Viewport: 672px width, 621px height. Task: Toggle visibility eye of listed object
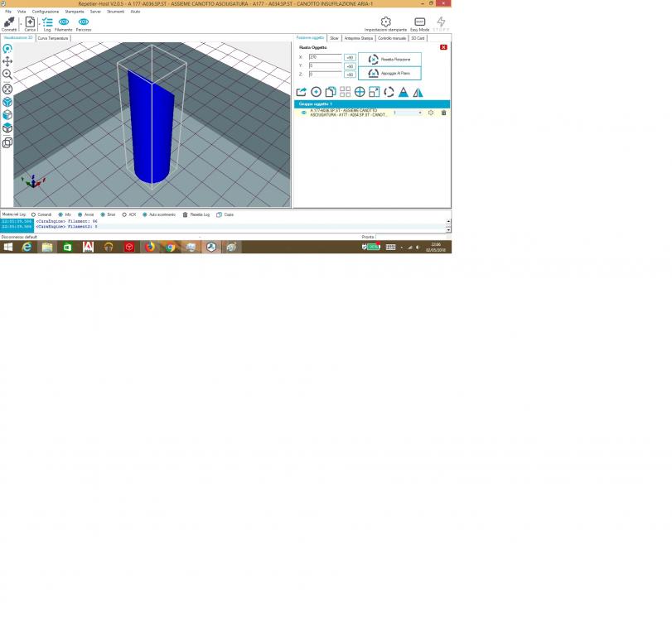click(303, 113)
